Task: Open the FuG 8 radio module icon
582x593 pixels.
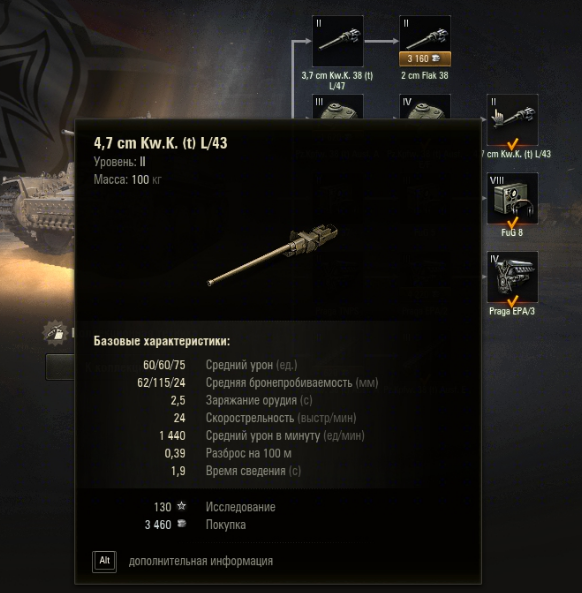Action: pyautogui.click(x=512, y=198)
